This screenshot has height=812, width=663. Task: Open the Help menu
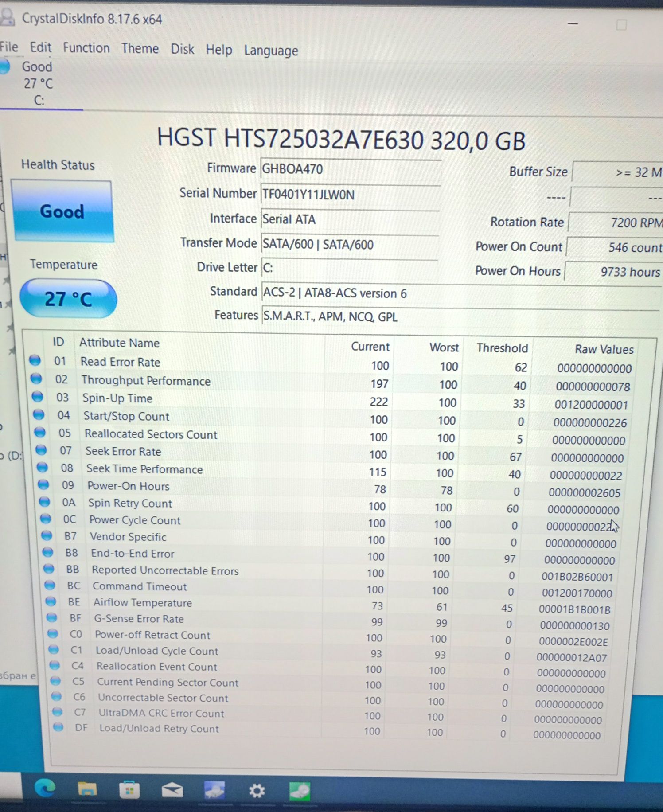click(219, 50)
